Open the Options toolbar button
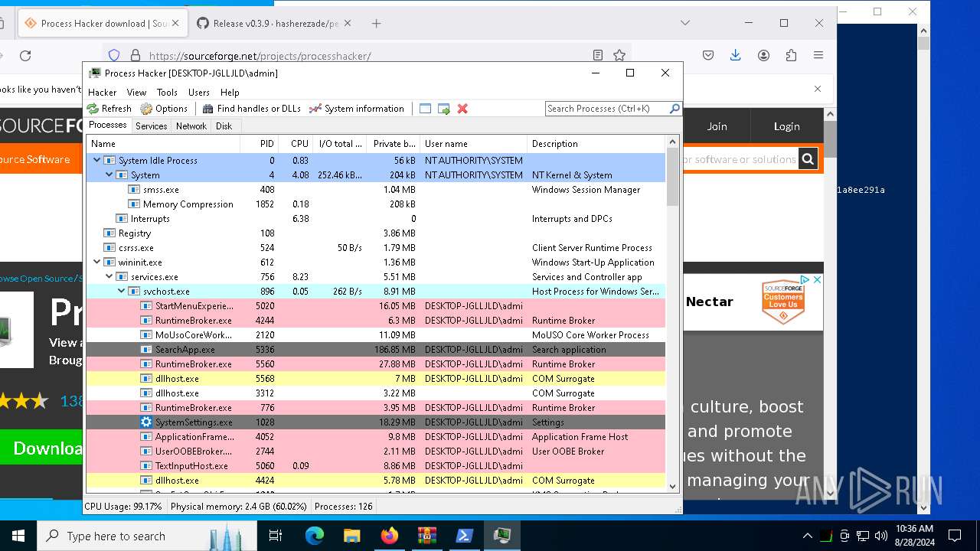Viewport: 980px width, 551px height. tap(164, 109)
